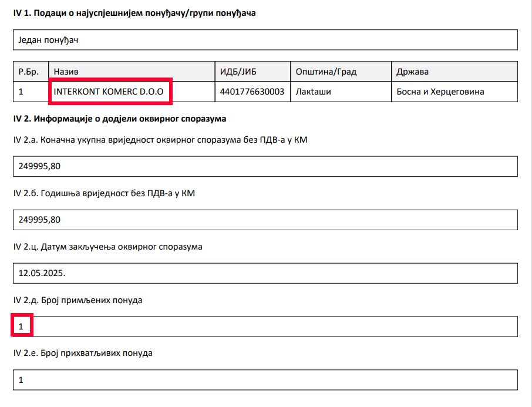The height and width of the screenshot is (407, 532).
Task: Select the 'Назив' column header
Action: click(x=132, y=72)
